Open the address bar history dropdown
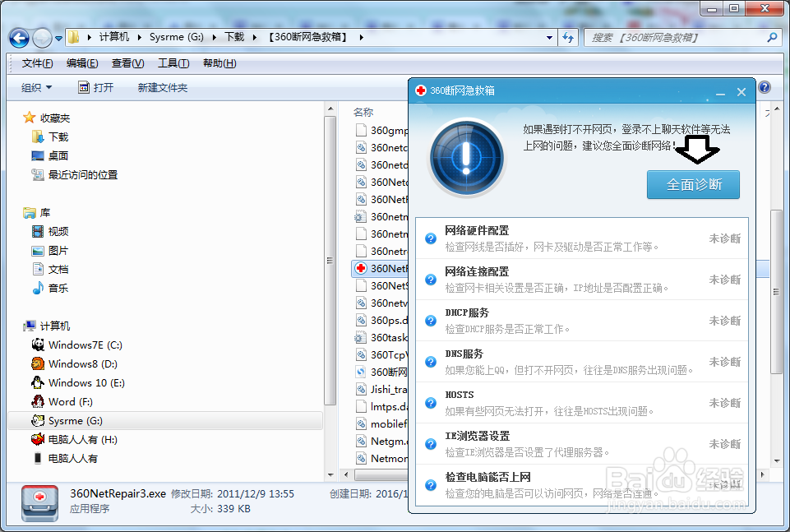The height and width of the screenshot is (532, 790). pos(548,38)
